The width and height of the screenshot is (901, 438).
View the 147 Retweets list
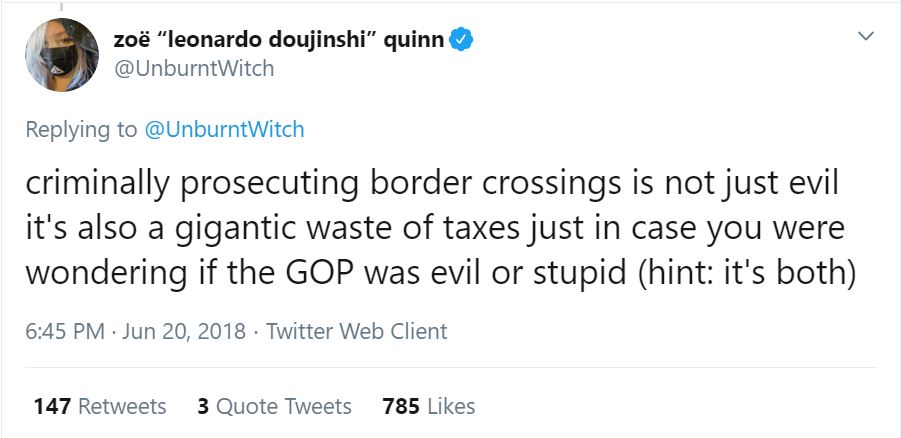100,406
